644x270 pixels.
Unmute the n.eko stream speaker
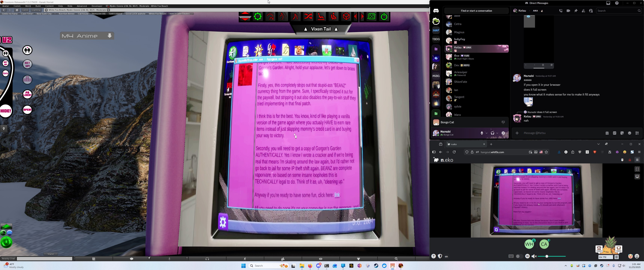(534, 256)
